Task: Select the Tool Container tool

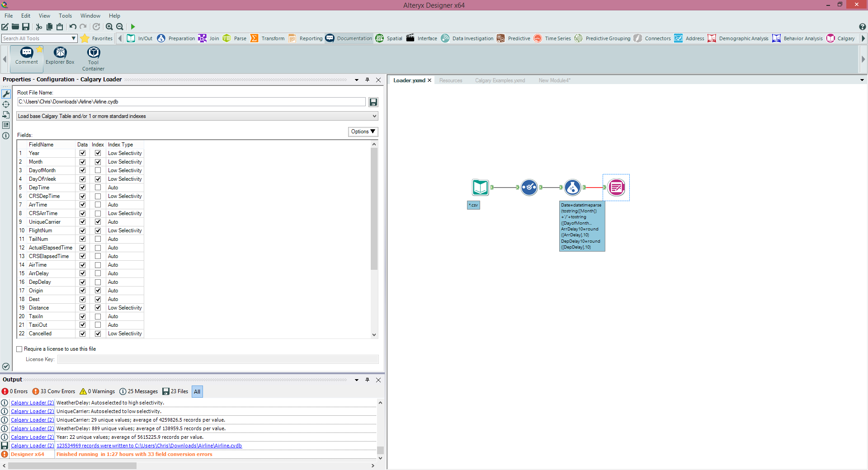Action: click(93, 59)
